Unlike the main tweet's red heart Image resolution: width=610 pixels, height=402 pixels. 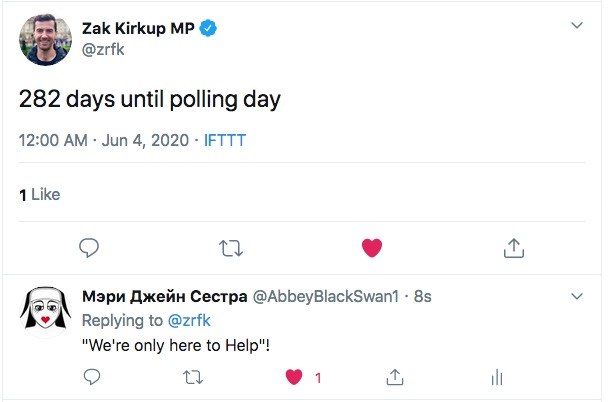pyautogui.click(x=372, y=247)
